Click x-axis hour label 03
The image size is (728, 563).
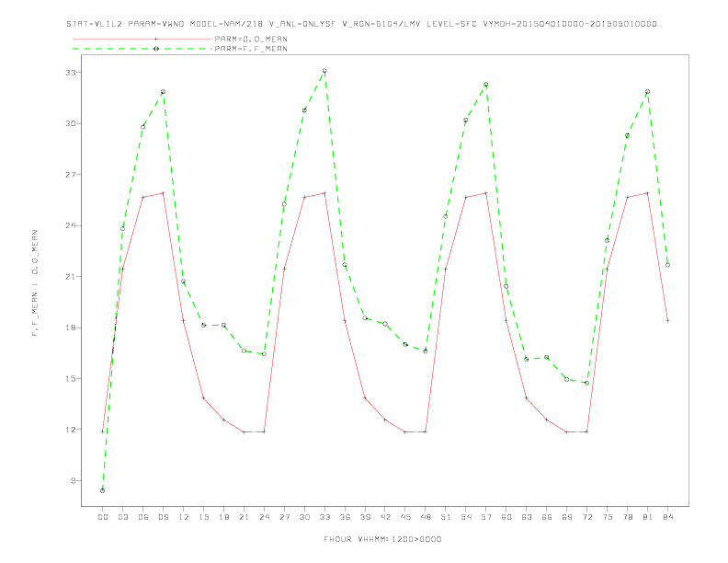click(122, 517)
